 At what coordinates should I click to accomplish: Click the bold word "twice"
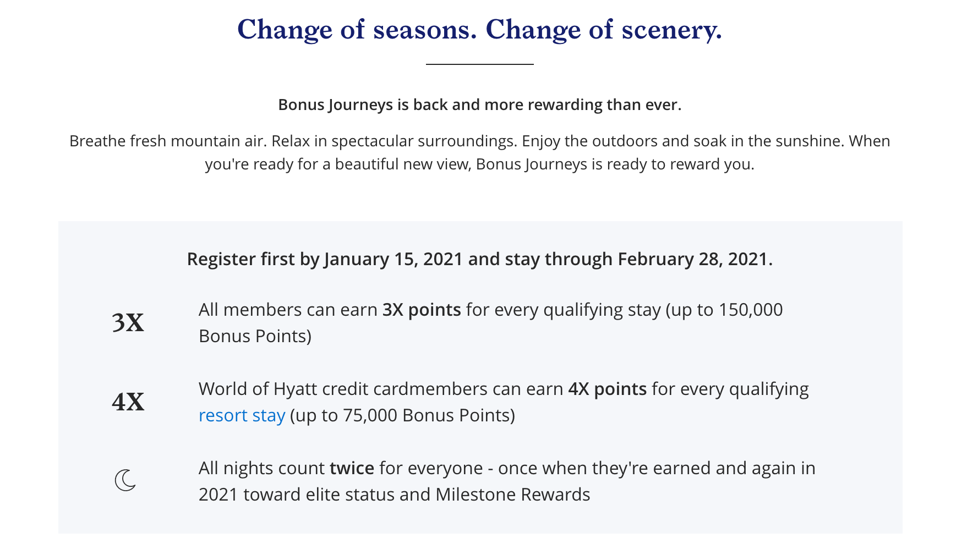point(352,468)
